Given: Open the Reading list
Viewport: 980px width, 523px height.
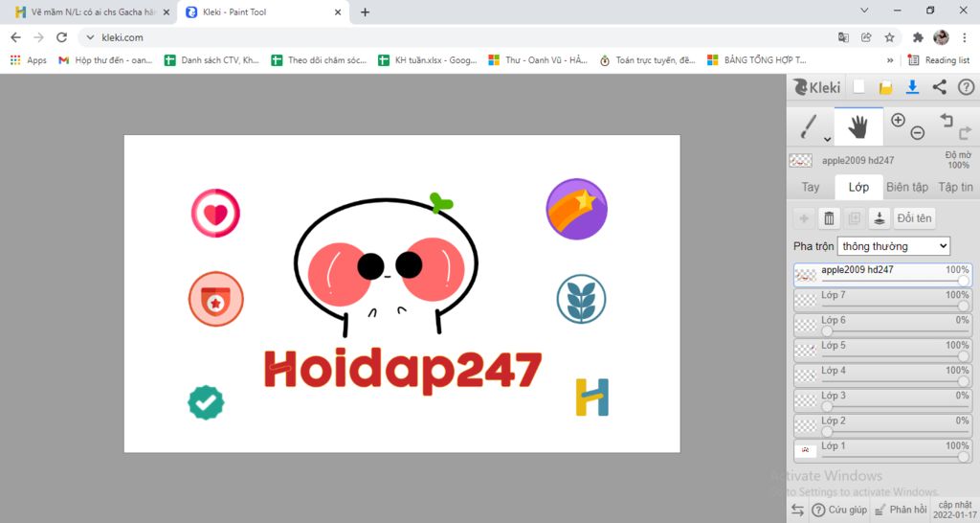Looking at the screenshot, I should [939, 60].
